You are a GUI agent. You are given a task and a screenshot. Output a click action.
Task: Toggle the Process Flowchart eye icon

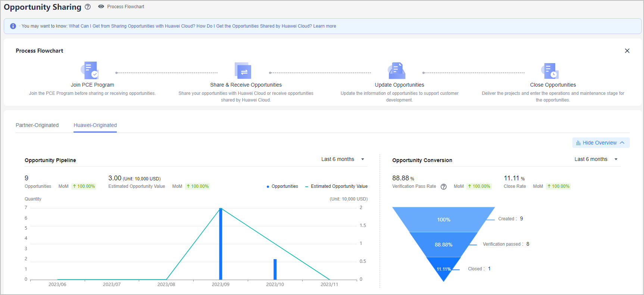coord(101,7)
